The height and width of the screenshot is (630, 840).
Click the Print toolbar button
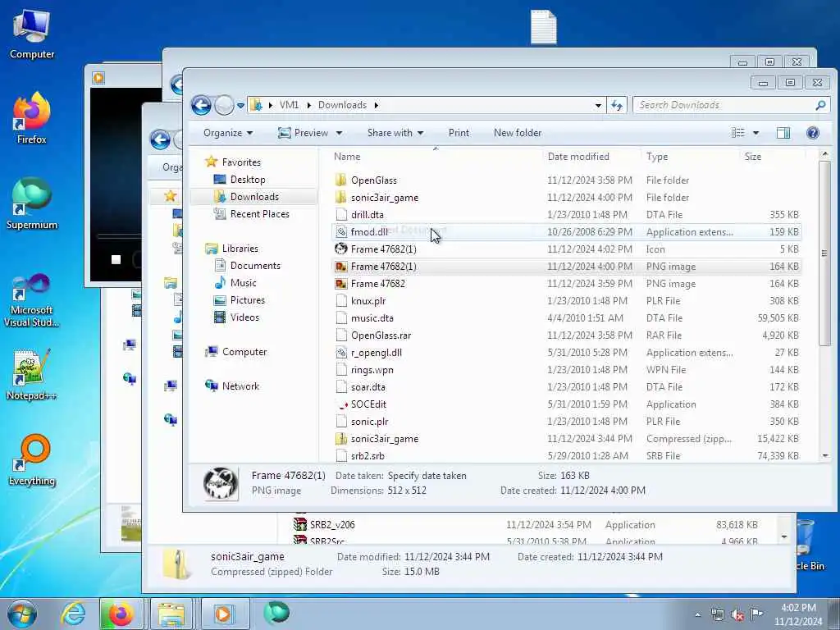(459, 133)
